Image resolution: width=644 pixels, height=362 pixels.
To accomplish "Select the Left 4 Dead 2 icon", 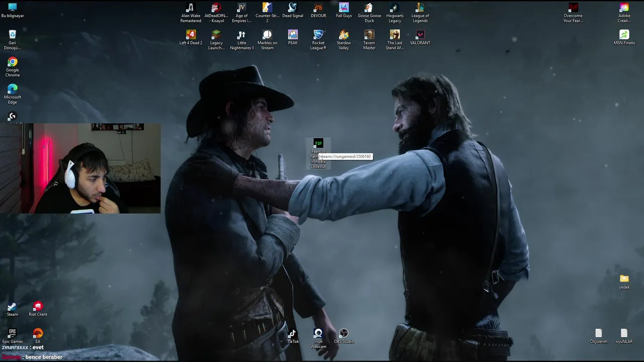I will click(x=191, y=38).
